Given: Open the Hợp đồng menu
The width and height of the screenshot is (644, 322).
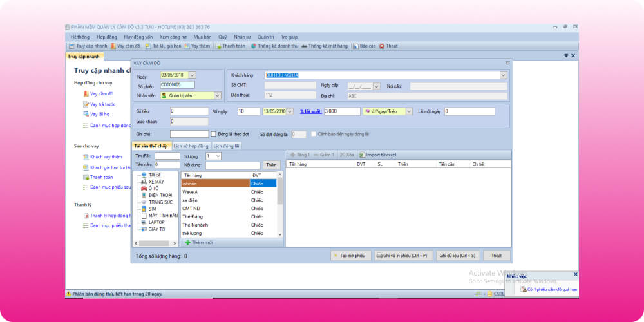Looking at the screenshot, I should tap(106, 37).
